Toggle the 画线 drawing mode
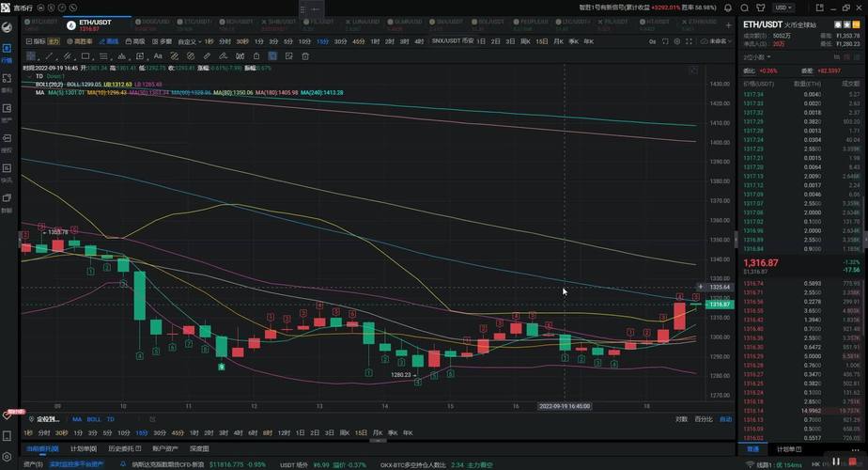 pyautogui.click(x=110, y=41)
